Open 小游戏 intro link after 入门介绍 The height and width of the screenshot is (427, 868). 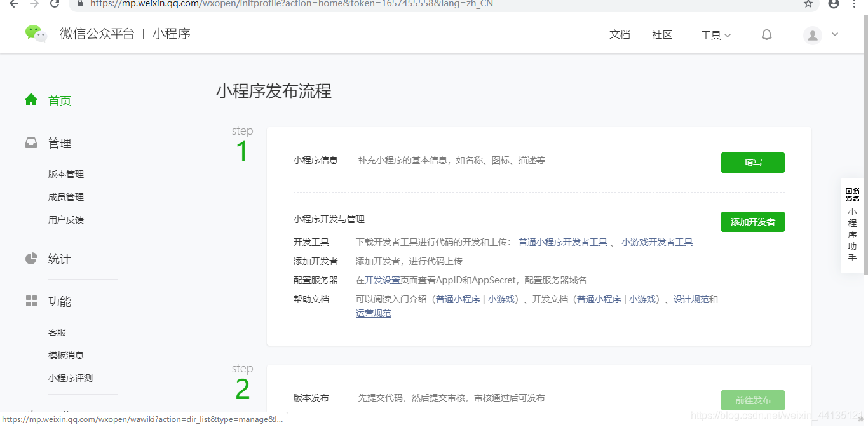501,299
